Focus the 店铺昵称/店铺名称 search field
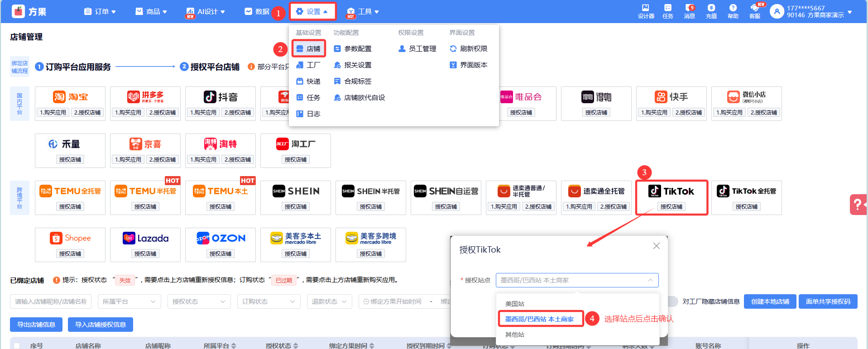The width and height of the screenshot is (868, 349). (51, 301)
